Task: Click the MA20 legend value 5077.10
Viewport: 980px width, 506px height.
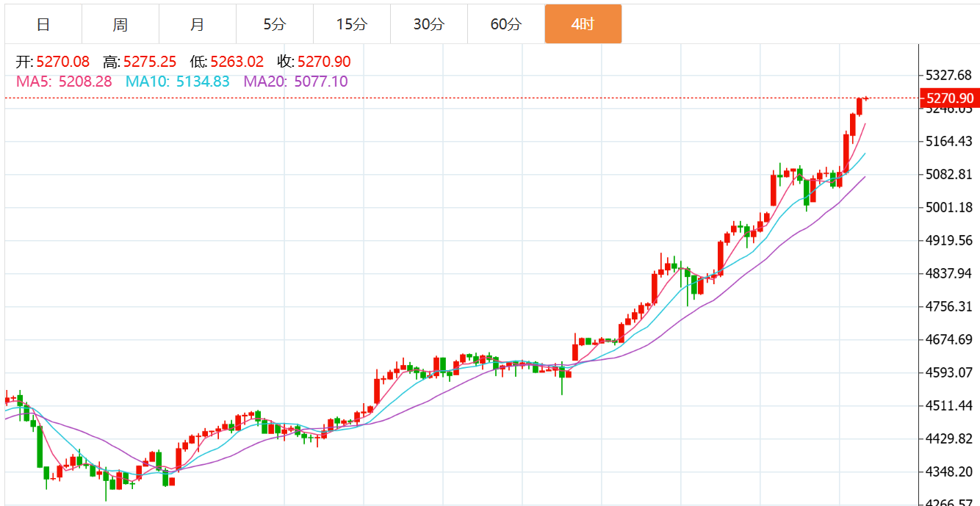Action: [321, 82]
